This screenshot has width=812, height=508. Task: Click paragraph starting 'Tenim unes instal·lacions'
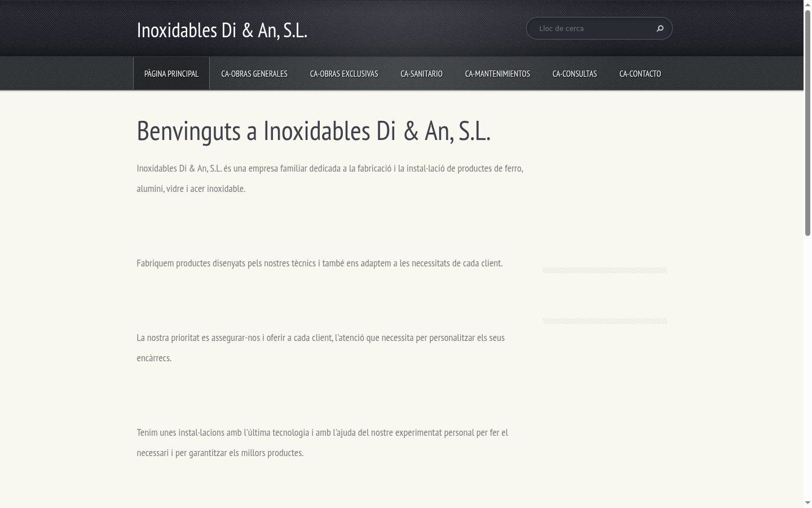(x=323, y=443)
